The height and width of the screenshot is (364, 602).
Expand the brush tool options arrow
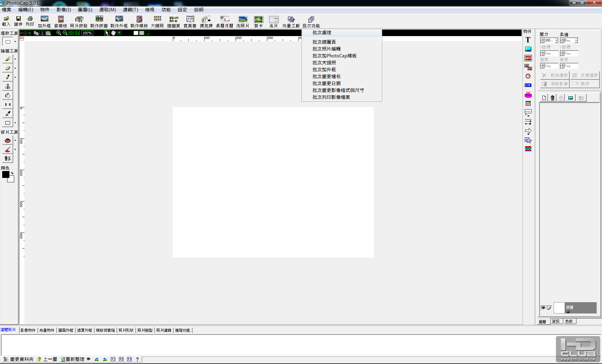click(x=15, y=59)
